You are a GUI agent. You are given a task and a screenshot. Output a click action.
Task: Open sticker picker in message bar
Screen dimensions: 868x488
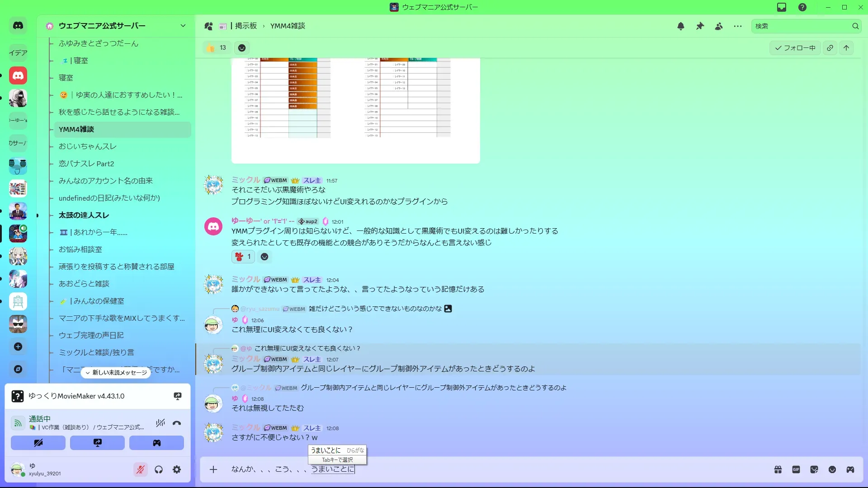[x=814, y=469]
